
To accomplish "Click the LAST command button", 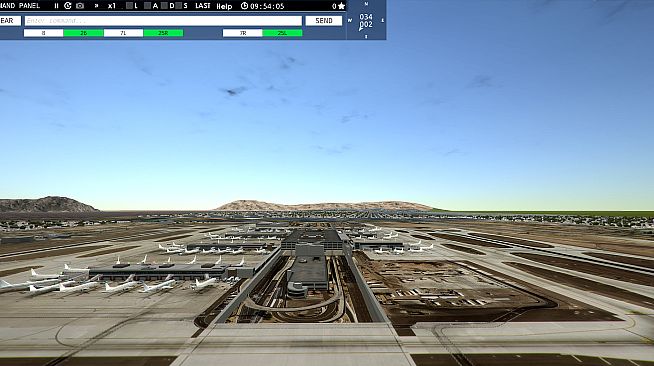I will 203,6.
